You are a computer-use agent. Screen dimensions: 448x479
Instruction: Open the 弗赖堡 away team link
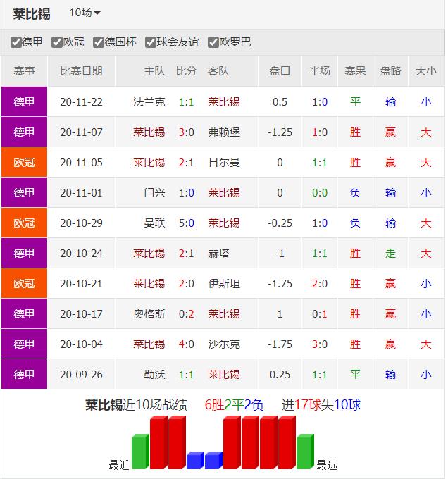(224, 132)
